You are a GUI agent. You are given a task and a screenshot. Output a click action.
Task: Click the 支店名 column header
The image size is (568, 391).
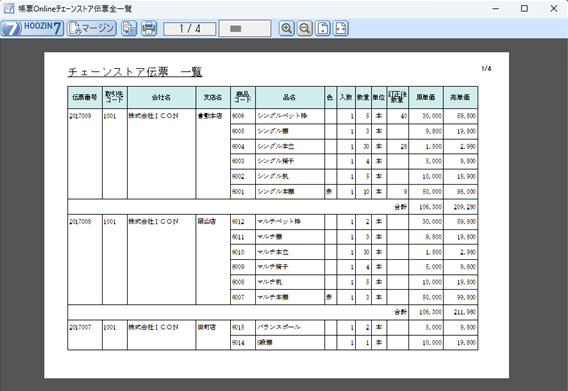[x=213, y=97]
